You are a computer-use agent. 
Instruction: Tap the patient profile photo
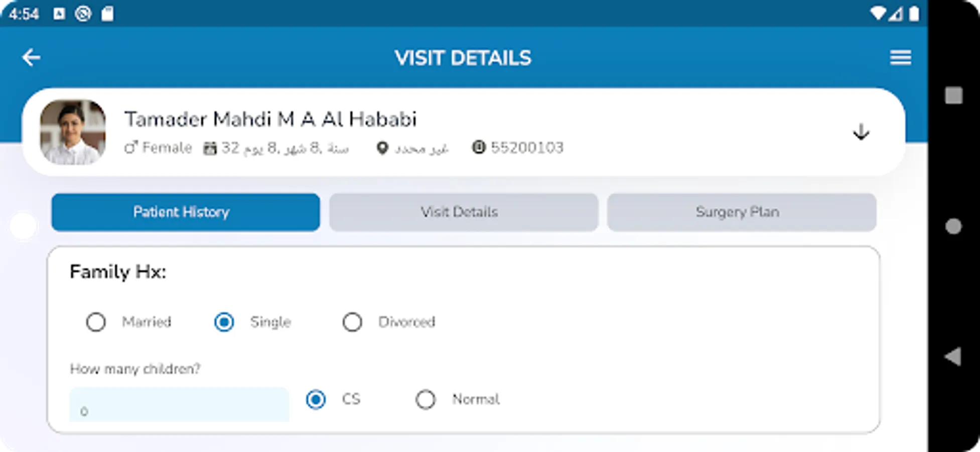tap(73, 132)
